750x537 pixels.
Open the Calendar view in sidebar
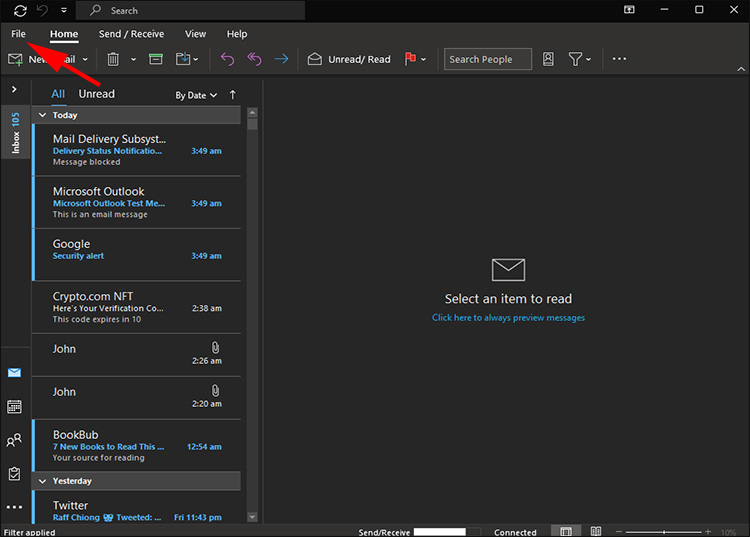coord(14,406)
